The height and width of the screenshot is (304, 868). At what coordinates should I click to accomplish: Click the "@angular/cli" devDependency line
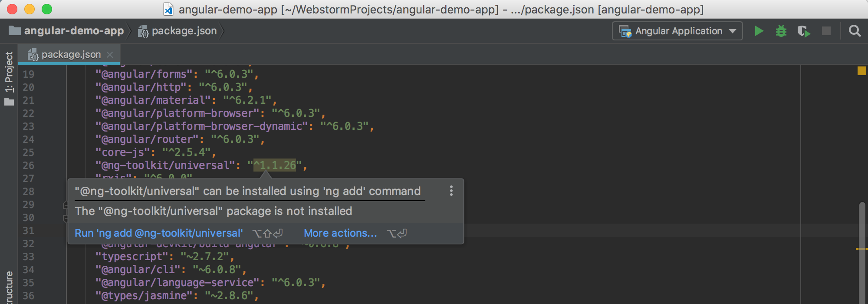coord(171,270)
